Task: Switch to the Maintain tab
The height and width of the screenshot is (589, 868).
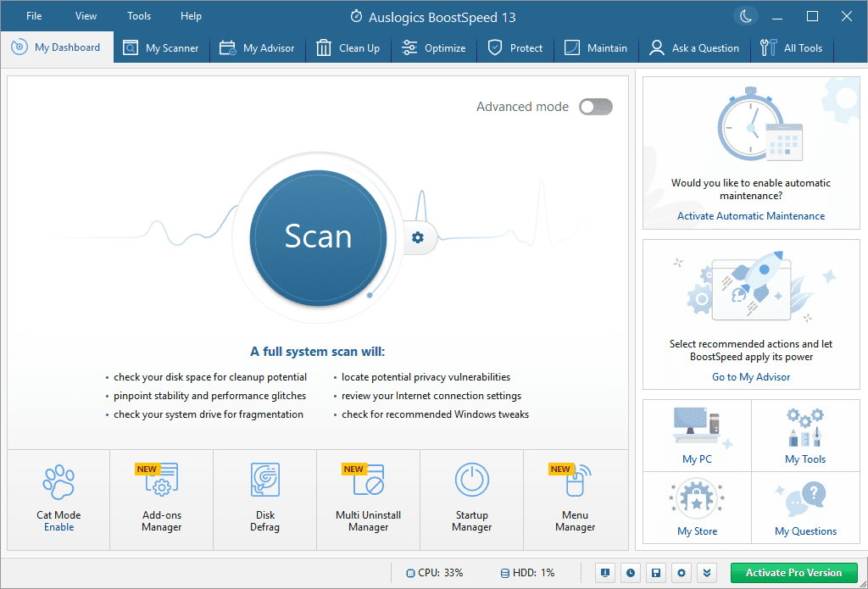Action: point(596,48)
